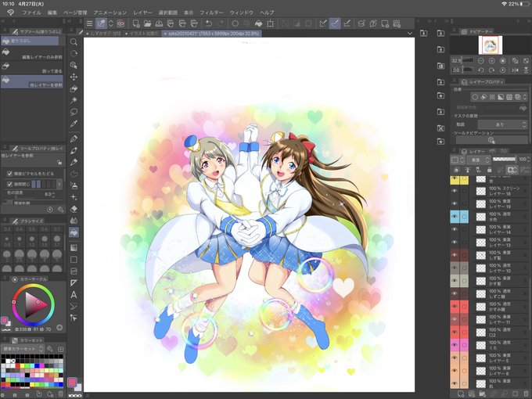Open the layer palette color dropdown

click(457, 160)
